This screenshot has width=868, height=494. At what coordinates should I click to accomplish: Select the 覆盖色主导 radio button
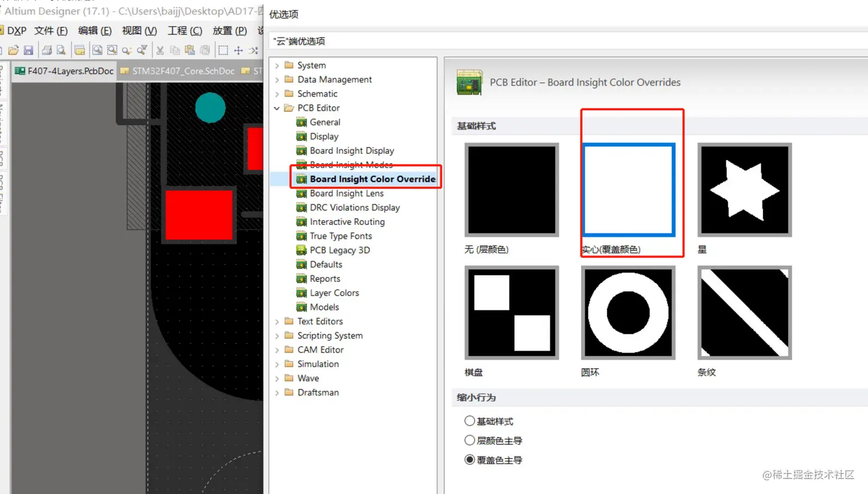(x=470, y=460)
